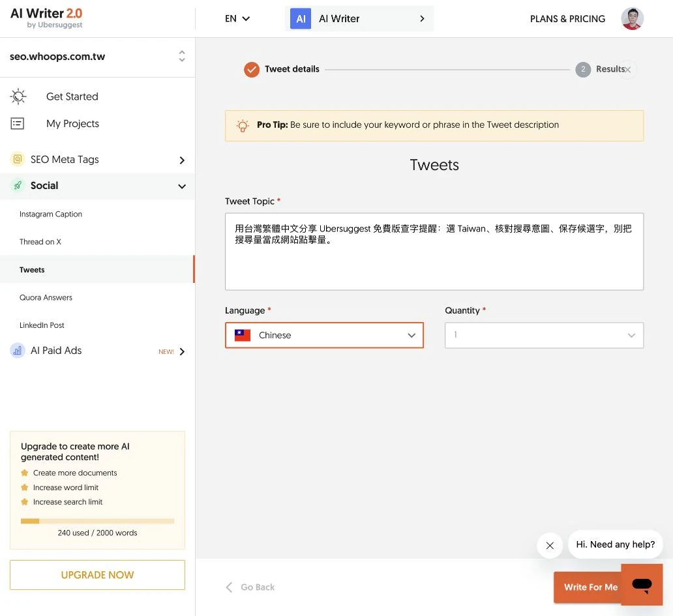Viewport: 673px width, 616px height.
Task: Click the Pro Tip lightbulb icon
Action: click(243, 126)
